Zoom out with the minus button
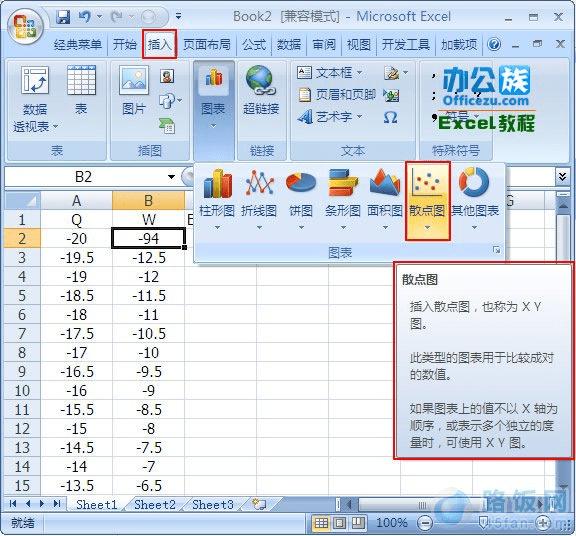This screenshot has height=536, width=576. pos(425,523)
